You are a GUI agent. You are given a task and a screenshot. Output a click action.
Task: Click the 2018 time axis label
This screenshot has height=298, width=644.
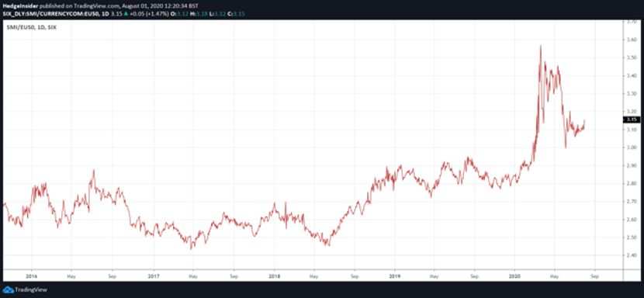[x=274, y=276]
